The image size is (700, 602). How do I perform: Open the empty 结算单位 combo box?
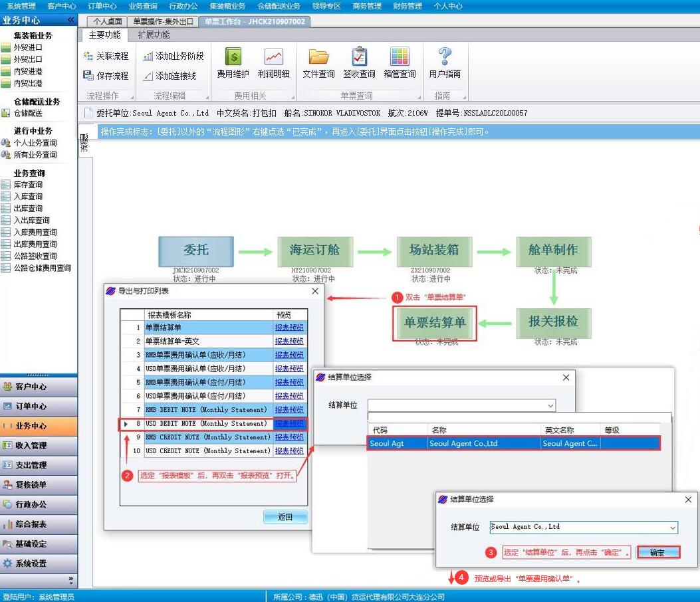[x=550, y=405]
